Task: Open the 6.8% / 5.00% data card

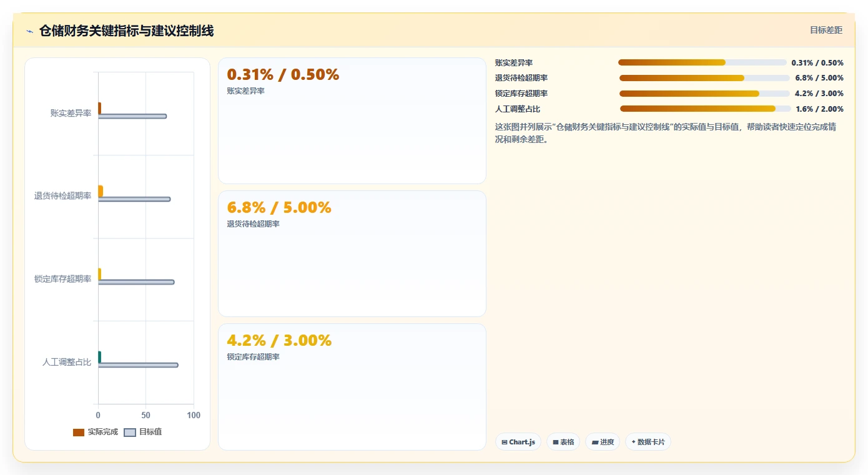Action: [x=352, y=254]
